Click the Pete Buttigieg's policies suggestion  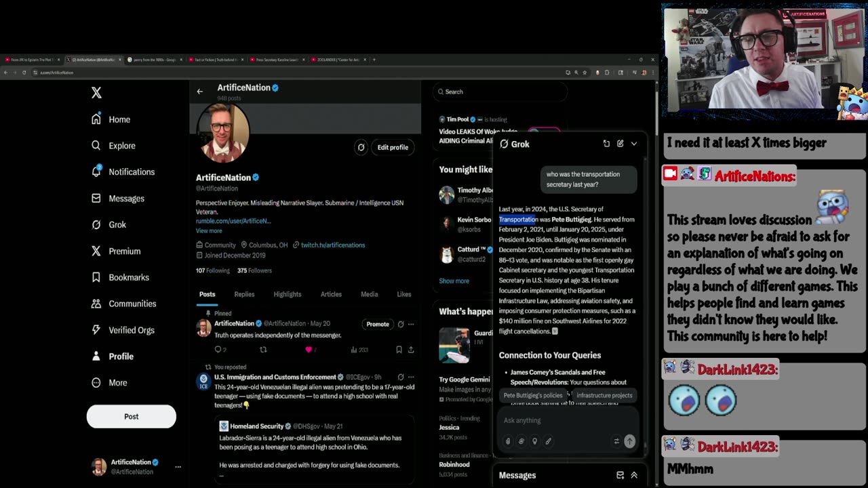(x=533, y=395)
